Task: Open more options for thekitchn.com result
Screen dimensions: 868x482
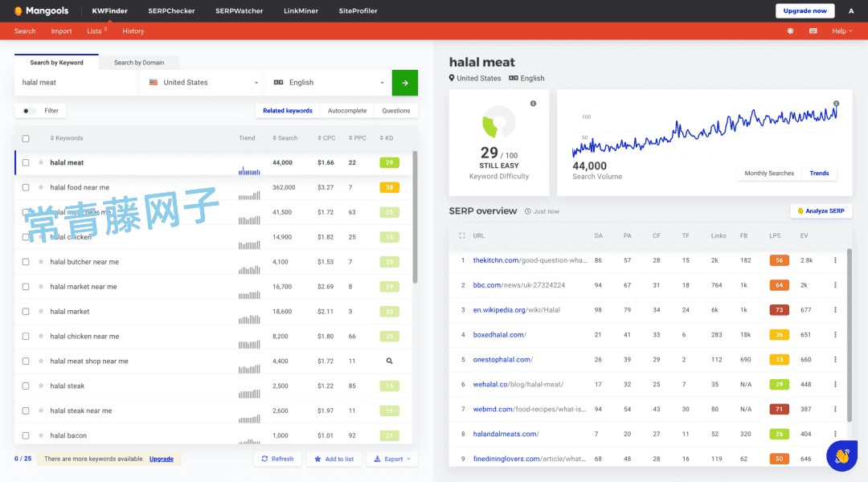Action: point(835,260)
